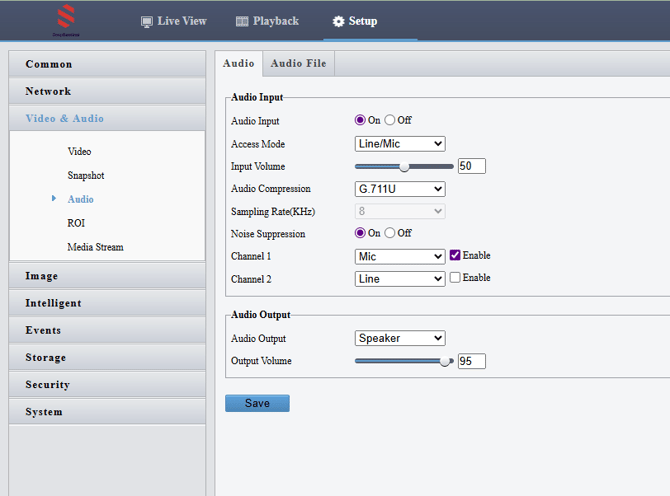Open the Audio Compression dropdown

point(400,189)
